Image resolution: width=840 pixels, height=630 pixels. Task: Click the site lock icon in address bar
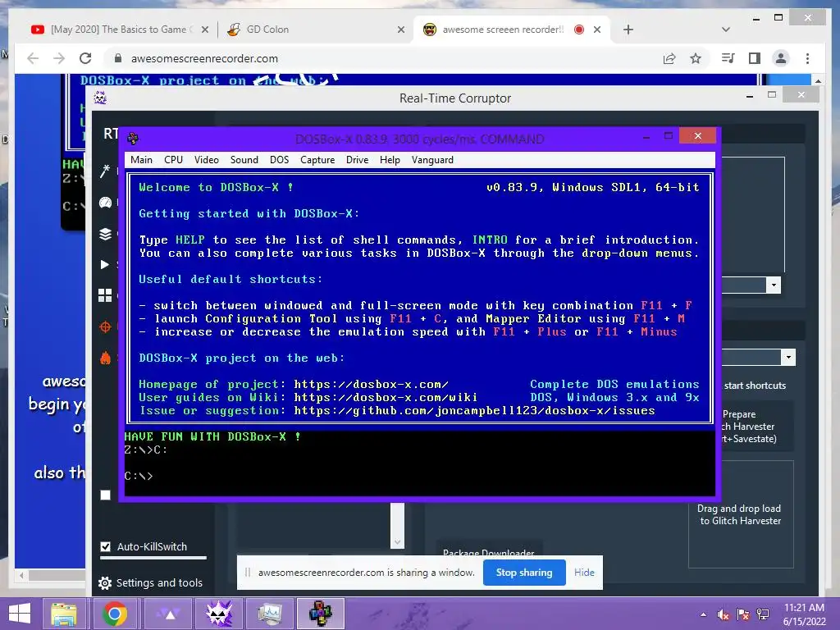[118, 58]
